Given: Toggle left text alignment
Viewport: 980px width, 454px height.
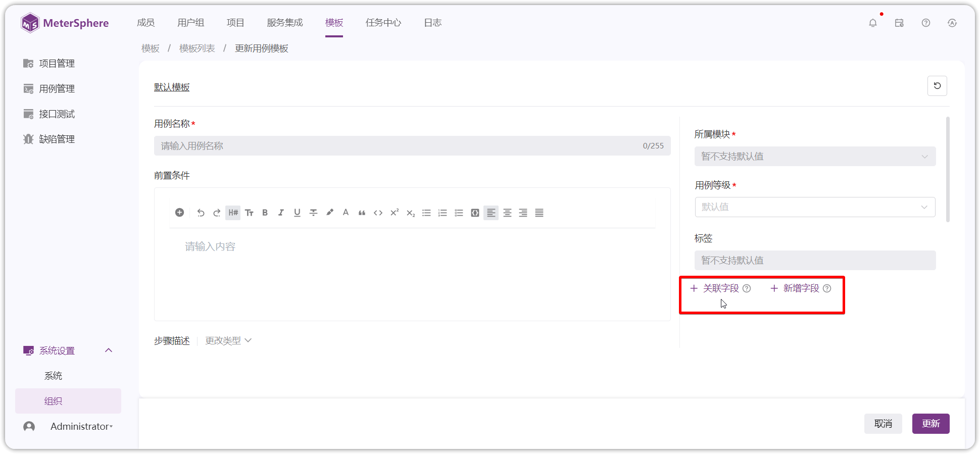Looking at the screenshot, I should [x=491, y=213].
